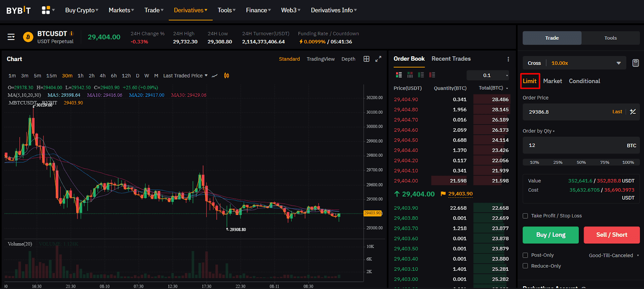Viewport: 644px width, 289px height.
Task: Set quantity slider to 25%
Action: (558, 162)
